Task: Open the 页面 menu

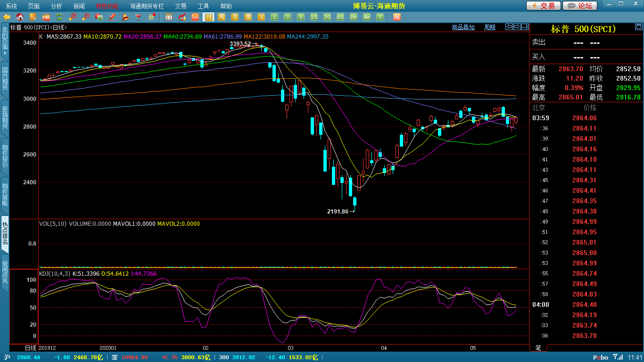Action: (33, 6)
